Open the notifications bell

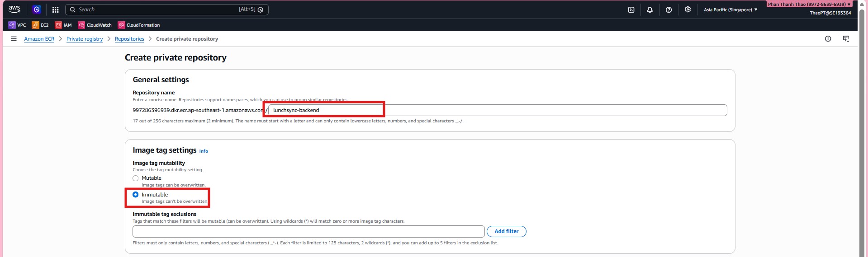pyautogui.click(x=650, y=9)
